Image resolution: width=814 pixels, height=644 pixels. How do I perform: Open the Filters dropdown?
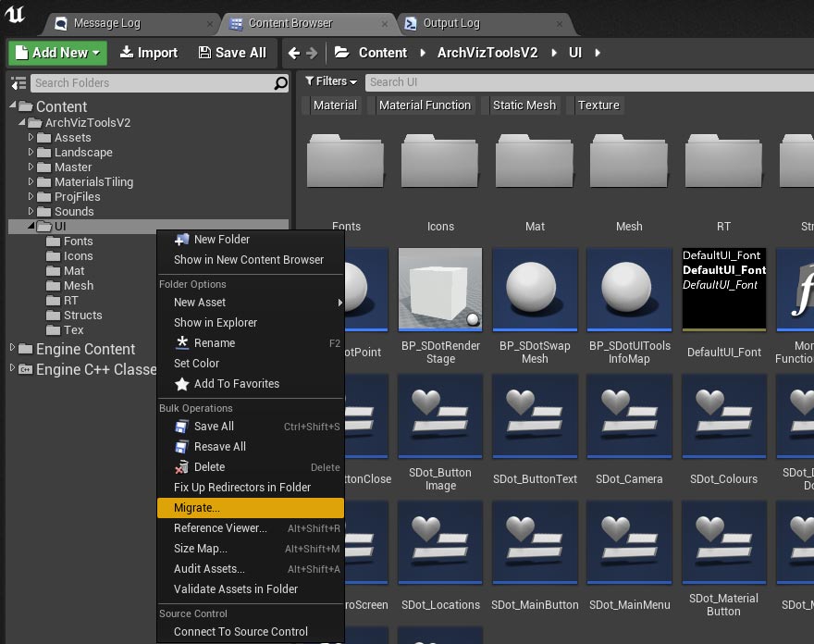click(331, 81)
